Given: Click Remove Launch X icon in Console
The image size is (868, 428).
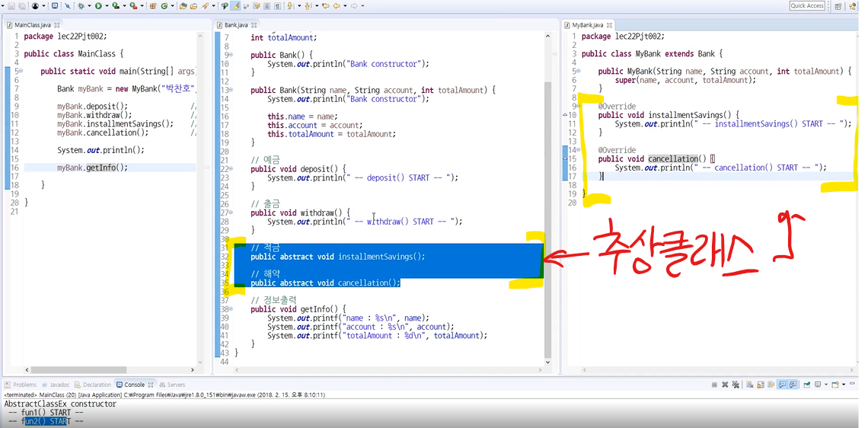Looking at the screenshot, I should click(x=725, y=385).
